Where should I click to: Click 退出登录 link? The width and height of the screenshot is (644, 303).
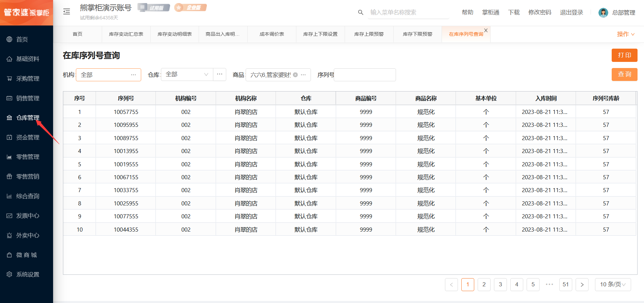pyautogui.click(x=572, y=12)
